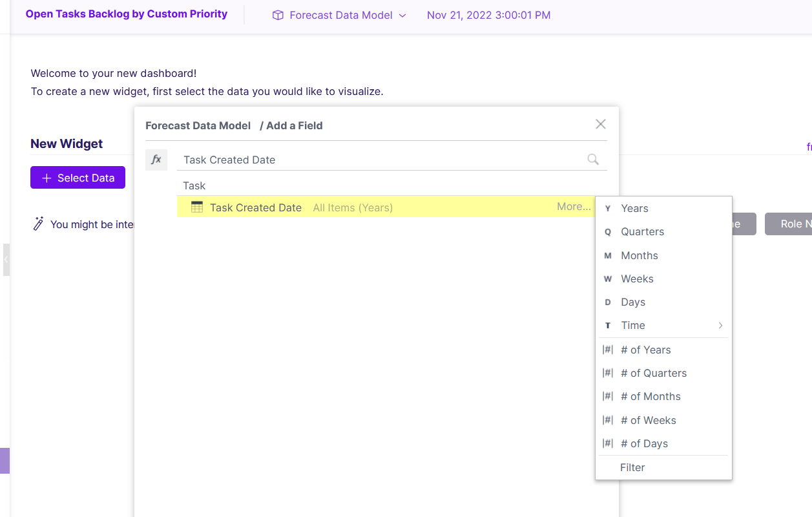
Task: Click the magic wand suggestion icon
Action: (38, 224)
